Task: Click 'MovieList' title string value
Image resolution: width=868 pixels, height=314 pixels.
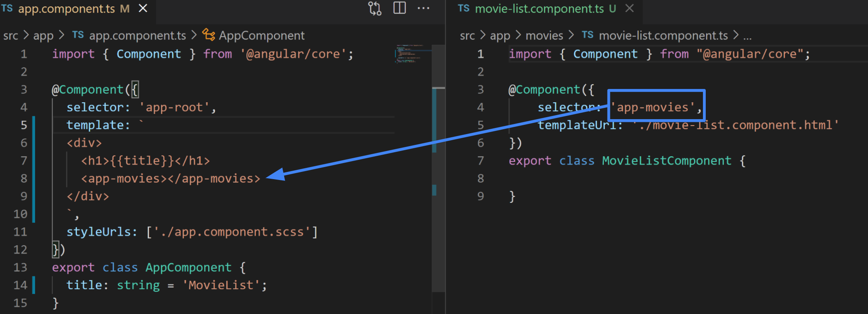Action: 221,285
